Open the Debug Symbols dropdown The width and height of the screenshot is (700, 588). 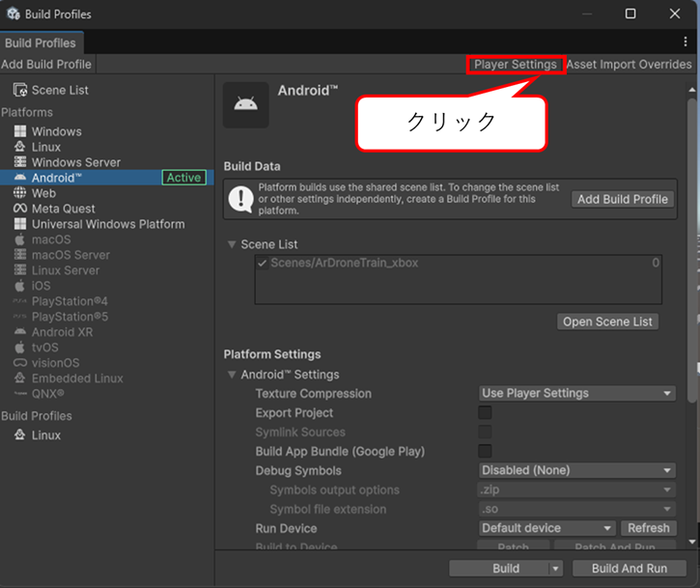(x=577, y=470)
